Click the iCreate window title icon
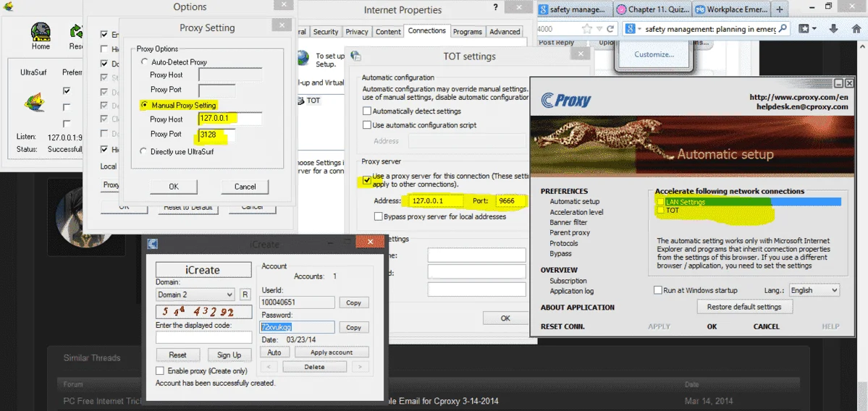Image resolution: width=868 pixels, height=411 pixels. coord(153,243)
